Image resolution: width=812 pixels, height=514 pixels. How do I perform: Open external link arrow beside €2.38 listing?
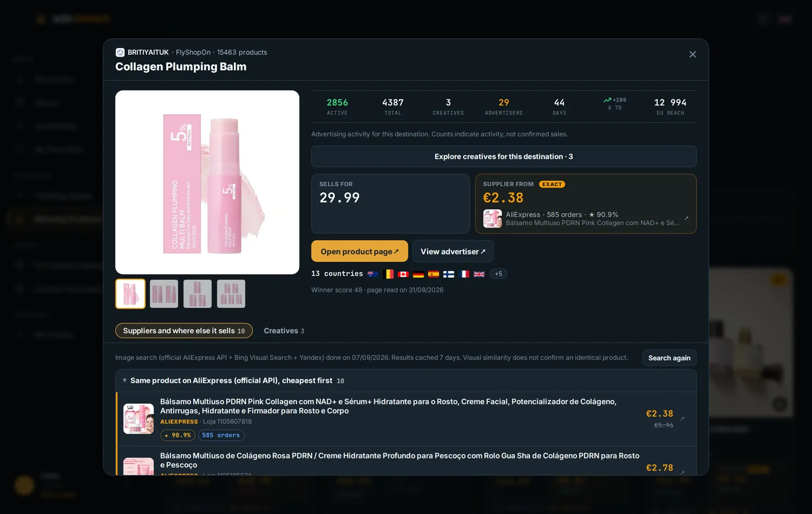tap(682, 419)
